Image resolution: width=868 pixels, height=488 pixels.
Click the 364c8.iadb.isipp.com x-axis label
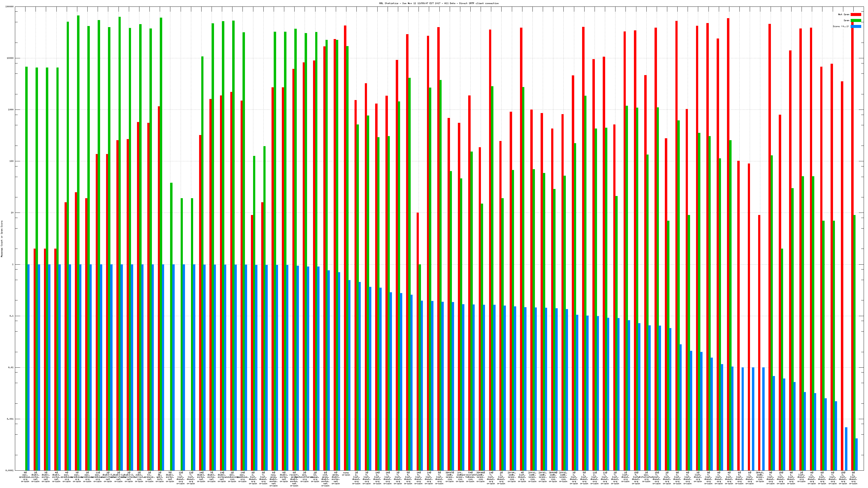pyautogui.click(x=760, y=477)
